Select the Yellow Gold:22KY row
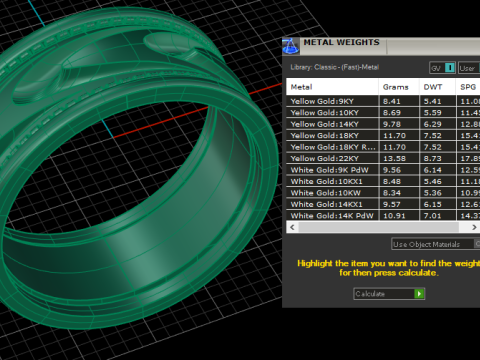The height and width of the screenshot is (360, 480). (383, 159)
